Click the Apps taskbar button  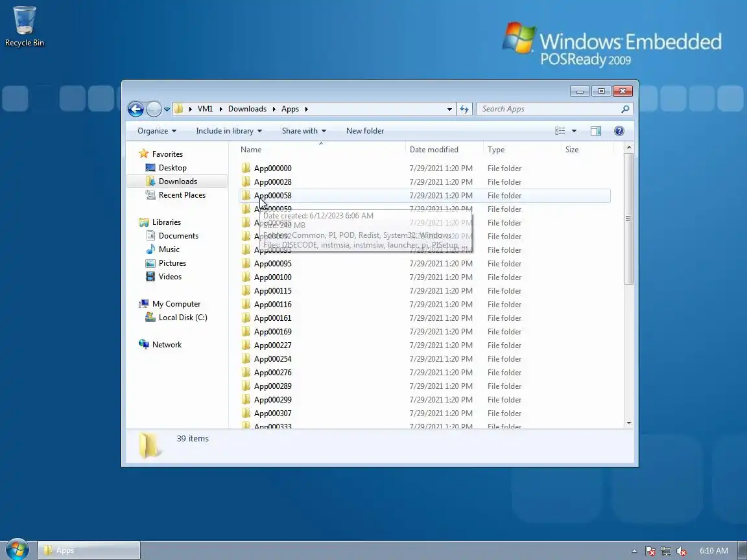[89, 550]
